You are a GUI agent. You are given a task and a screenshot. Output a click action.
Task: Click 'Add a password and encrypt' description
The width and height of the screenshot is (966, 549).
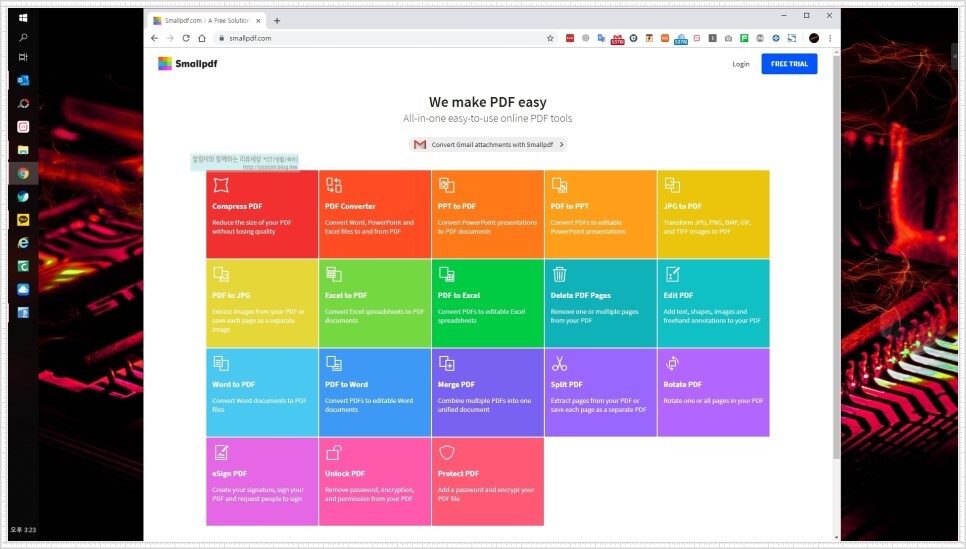[485, 494]
